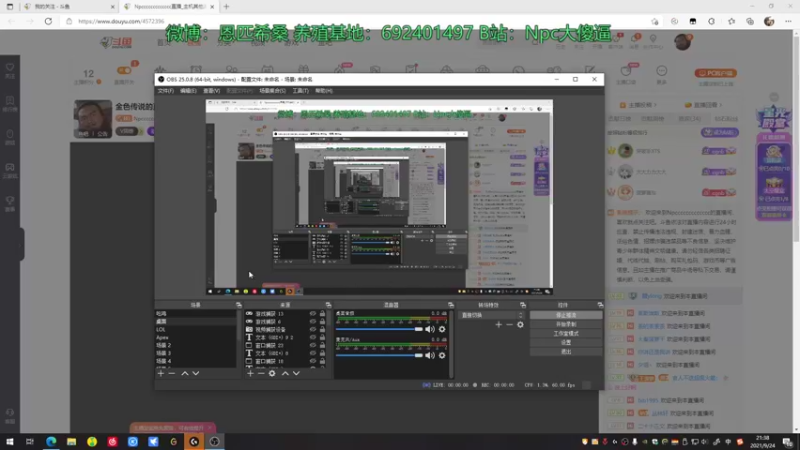Toggle visibility of 窗口捕获 23 source
Screen dimensions: 800x450
[x=313, y=345]
